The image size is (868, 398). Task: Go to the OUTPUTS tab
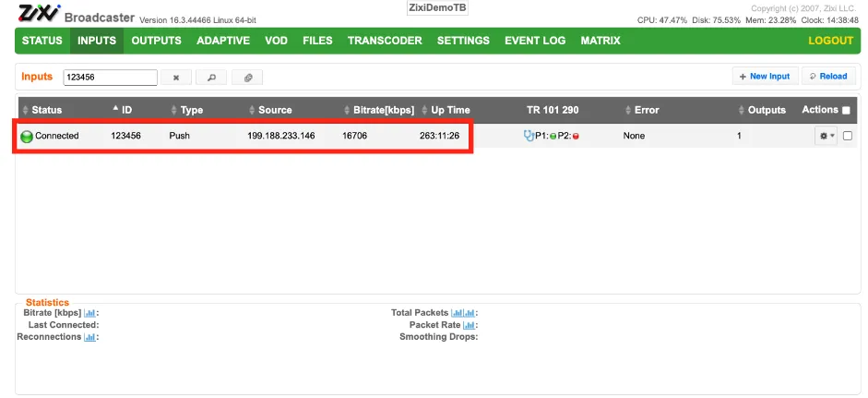pos(156,41)
